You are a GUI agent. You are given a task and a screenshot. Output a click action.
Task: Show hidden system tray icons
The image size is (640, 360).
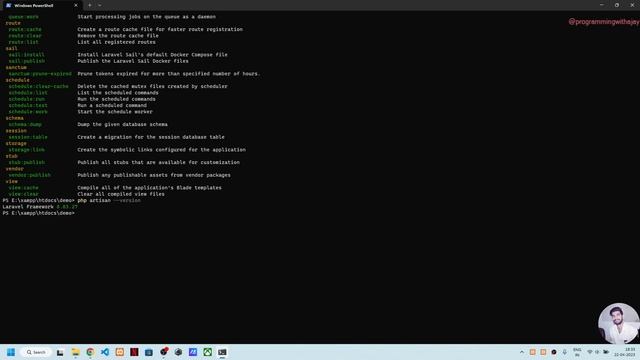tap(522, 352)
